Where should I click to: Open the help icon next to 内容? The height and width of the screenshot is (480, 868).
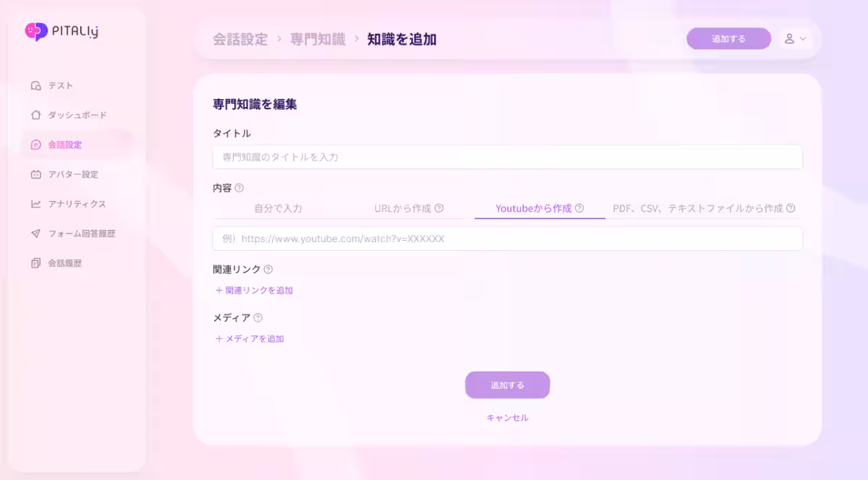[x=239, y=187]
